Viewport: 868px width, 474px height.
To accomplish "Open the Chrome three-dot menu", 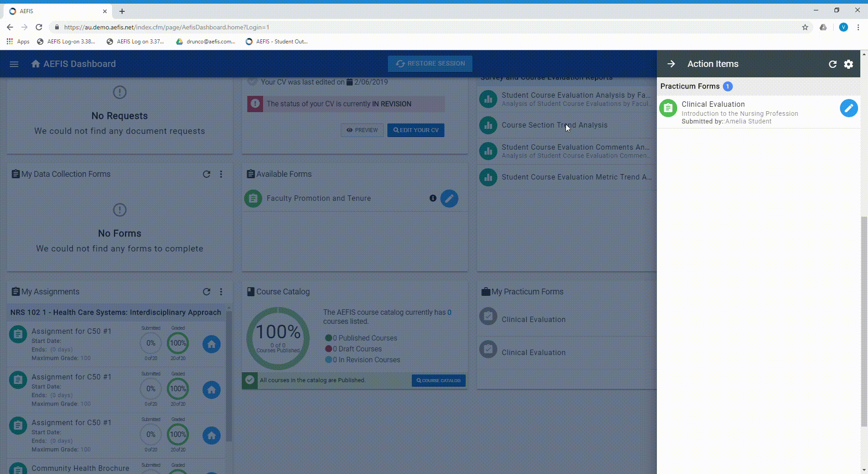I will click(x=858, y=27).
